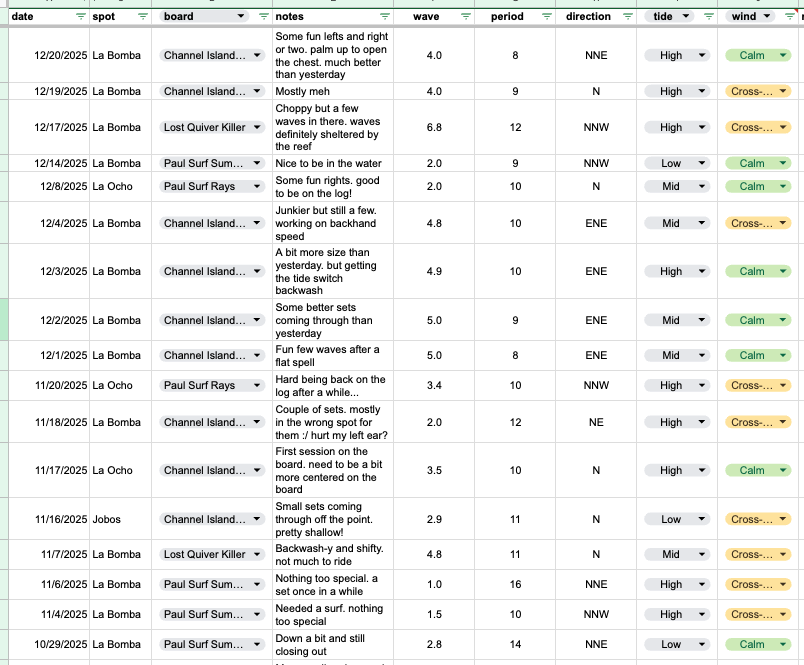Open filter icon for notes column
This screenshot has width=804, height=665.
(x=385, y=16)
